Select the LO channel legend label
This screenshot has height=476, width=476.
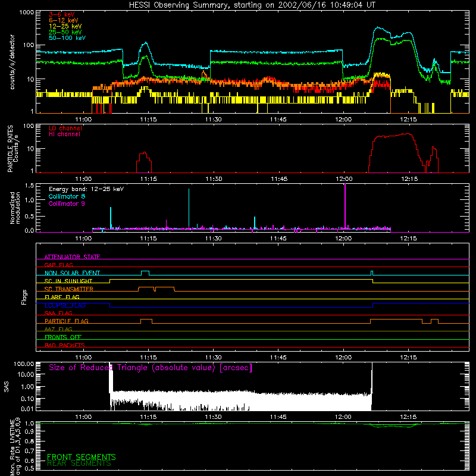65,128
